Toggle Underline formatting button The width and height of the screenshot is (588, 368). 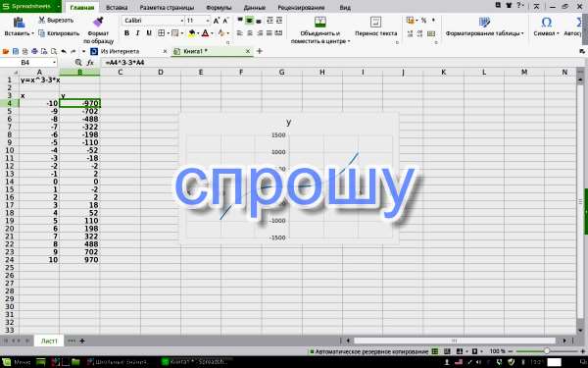coord(149,33)
